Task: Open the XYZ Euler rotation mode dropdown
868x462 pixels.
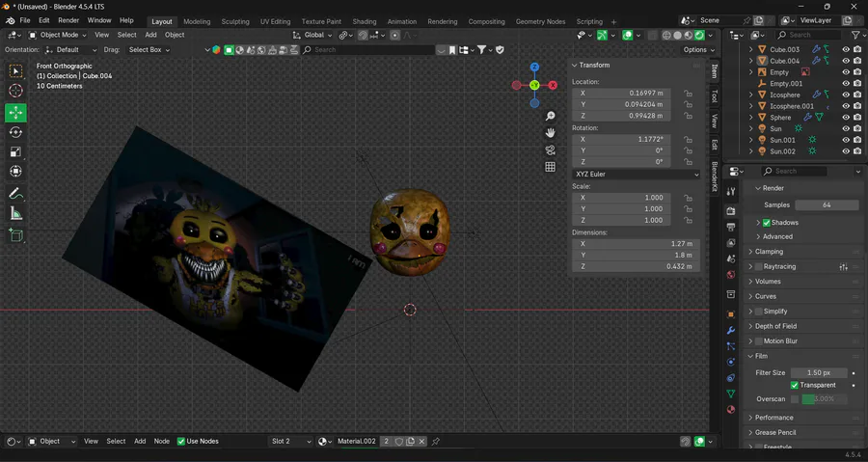Action: pos(637,175)
